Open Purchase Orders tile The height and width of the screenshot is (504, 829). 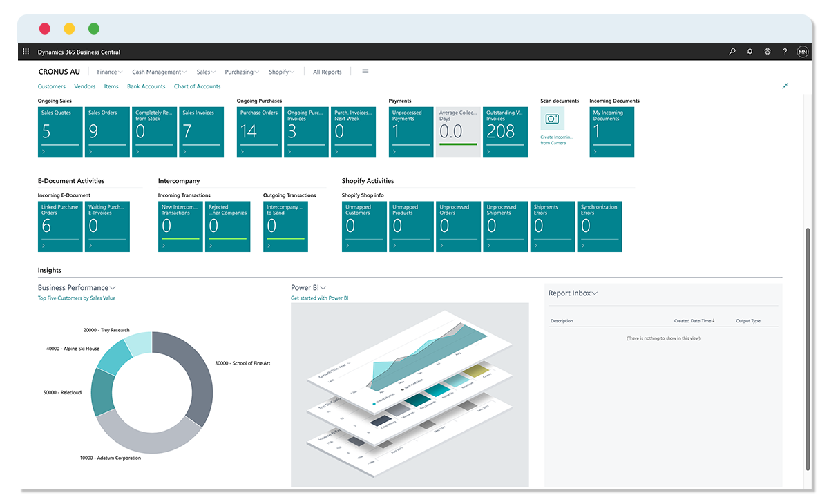click(259, 132)
